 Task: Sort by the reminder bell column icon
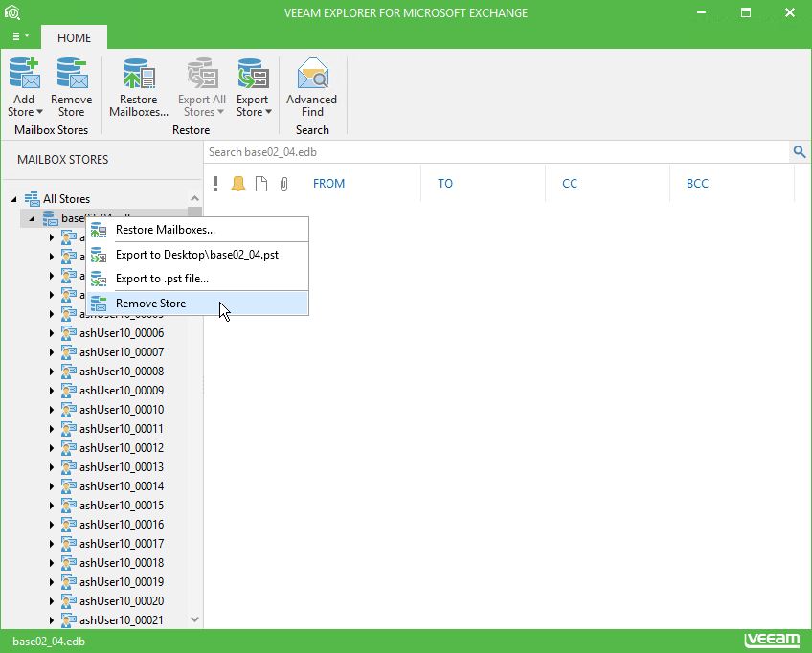pyautogui.click(x=238, y=183)
